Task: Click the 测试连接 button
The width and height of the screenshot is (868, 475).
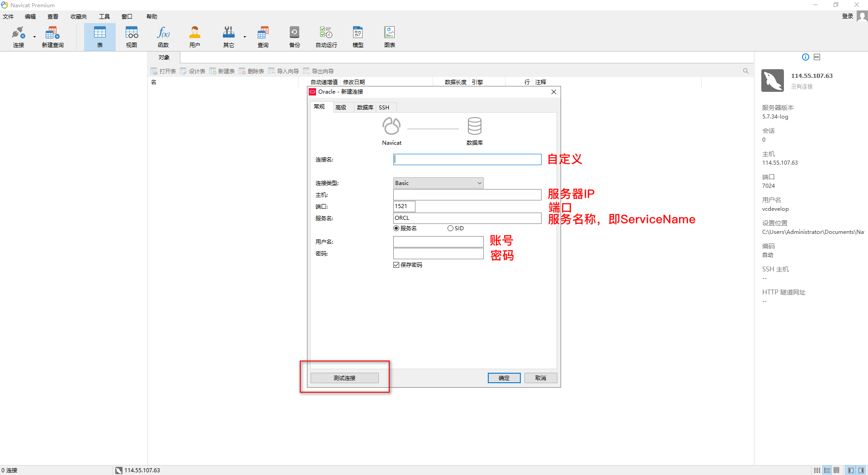Action: [344, 378]
